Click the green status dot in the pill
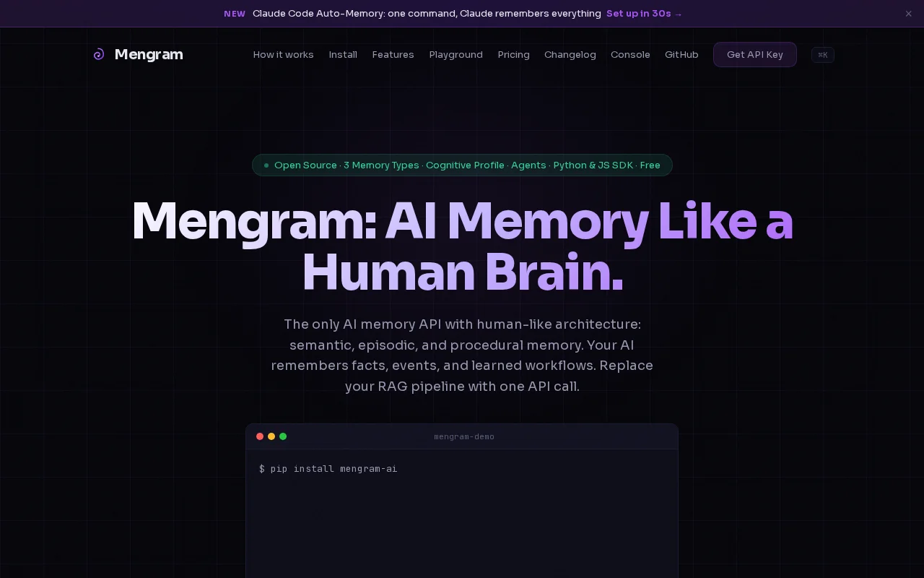Screen dimensions: 924x578 coord(266,165)
